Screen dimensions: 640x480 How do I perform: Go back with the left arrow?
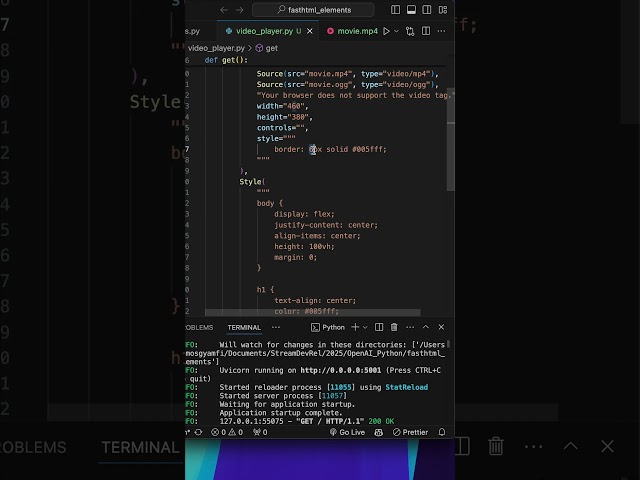click(224, 10)
